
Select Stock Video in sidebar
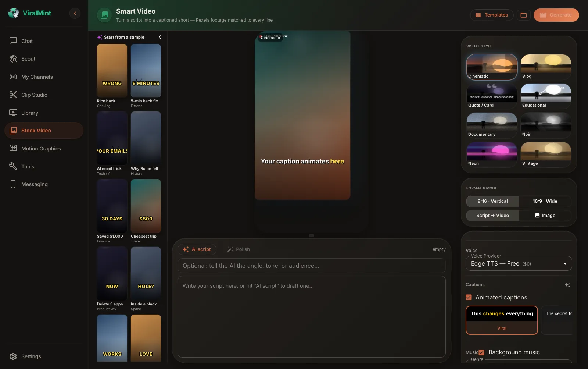(x=44, y=131)
